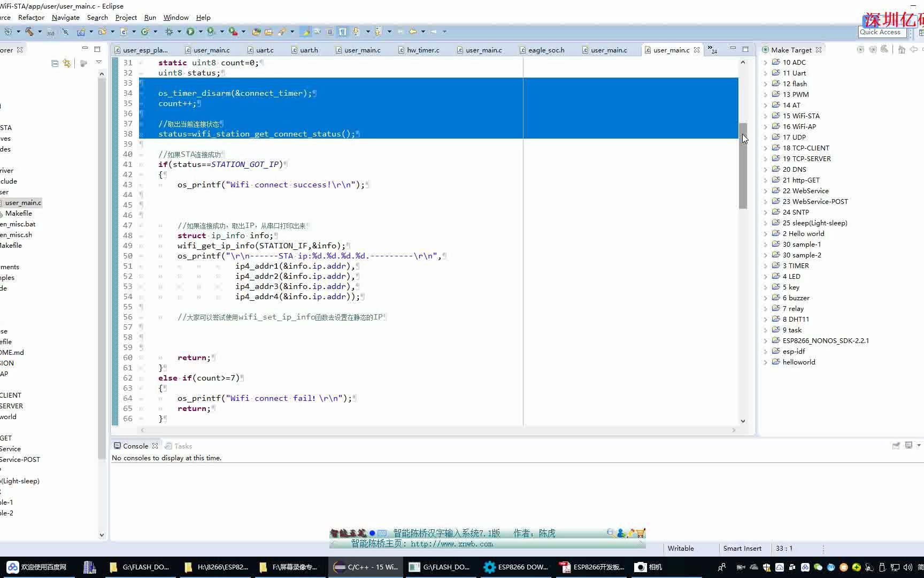Create a new C project from the toolbar
924x578 pixels.
pyautogui.click(x=81, y=32)
